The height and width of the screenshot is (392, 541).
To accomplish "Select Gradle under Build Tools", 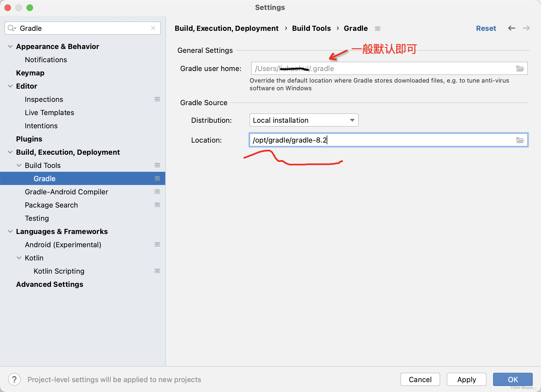I will (x=83, y=178).
